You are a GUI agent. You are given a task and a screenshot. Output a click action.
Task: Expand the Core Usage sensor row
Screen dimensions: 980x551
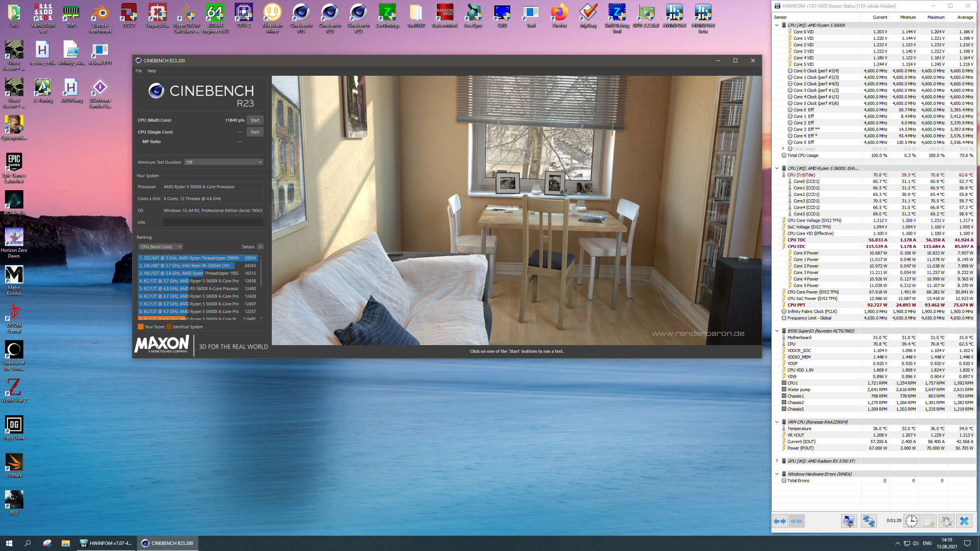[783, 148]
